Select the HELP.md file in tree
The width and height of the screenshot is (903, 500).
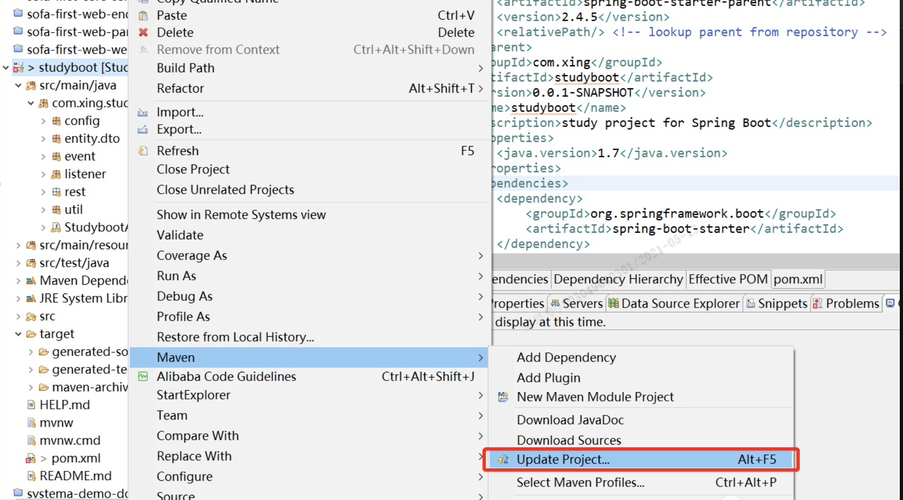click(64, 405)
